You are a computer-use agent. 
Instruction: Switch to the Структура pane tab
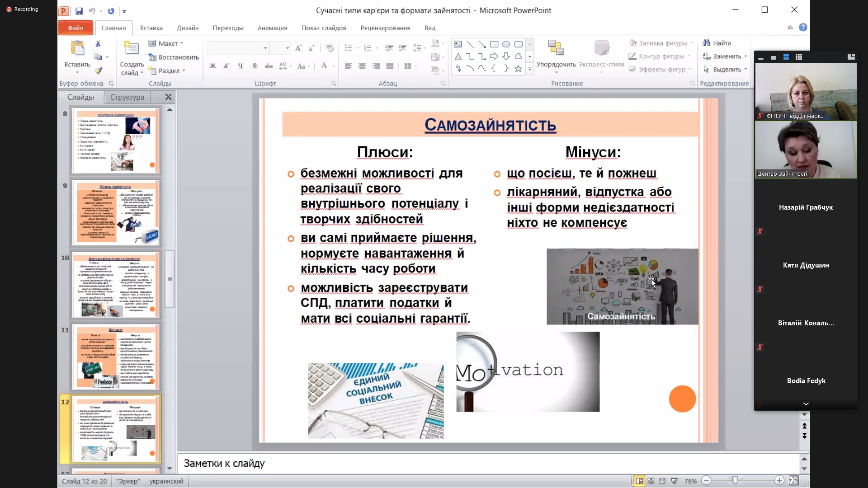[127, 97]
